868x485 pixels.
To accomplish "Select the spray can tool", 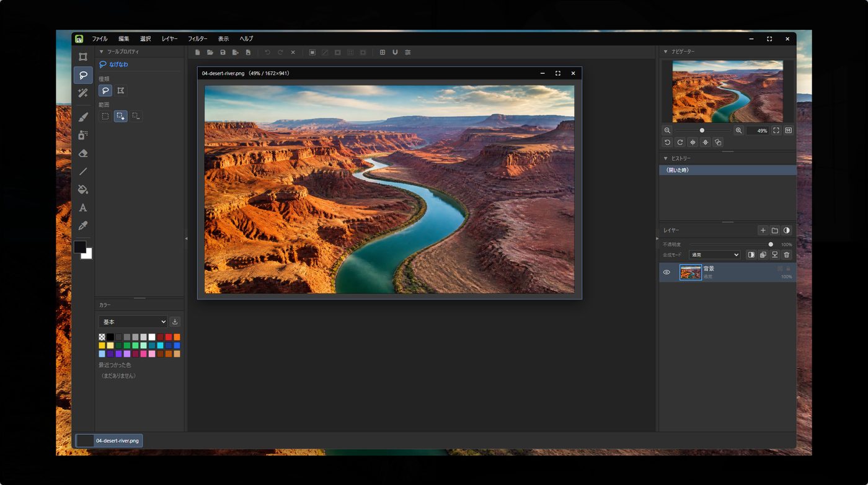I will 83,135.
